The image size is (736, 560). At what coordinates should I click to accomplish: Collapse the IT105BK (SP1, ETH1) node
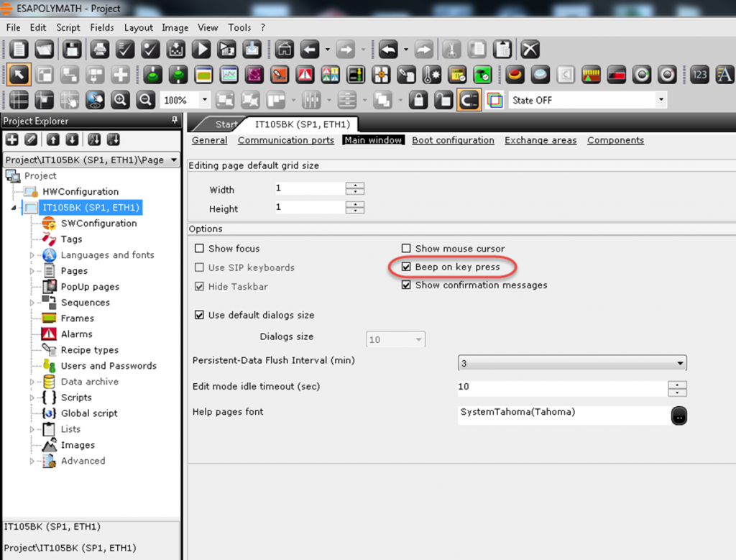click(x=14, y=208)
